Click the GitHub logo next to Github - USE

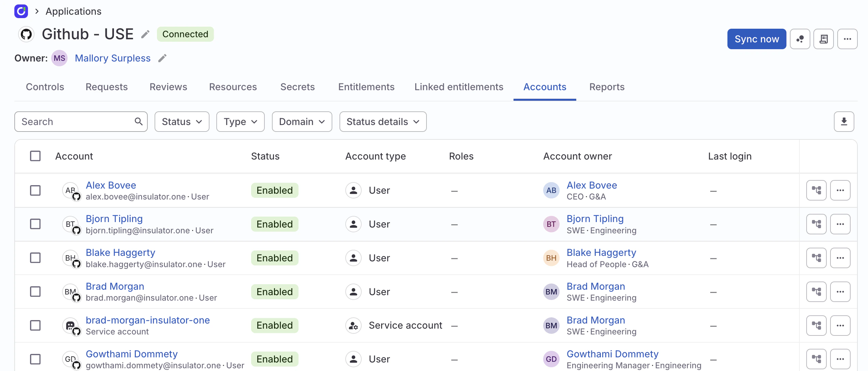26,34
